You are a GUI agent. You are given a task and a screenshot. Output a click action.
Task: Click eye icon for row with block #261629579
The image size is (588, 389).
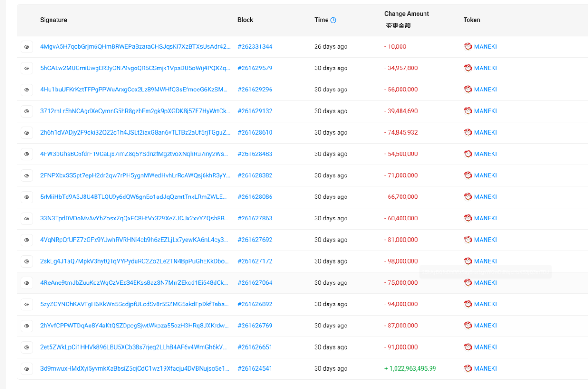[27, 68]
